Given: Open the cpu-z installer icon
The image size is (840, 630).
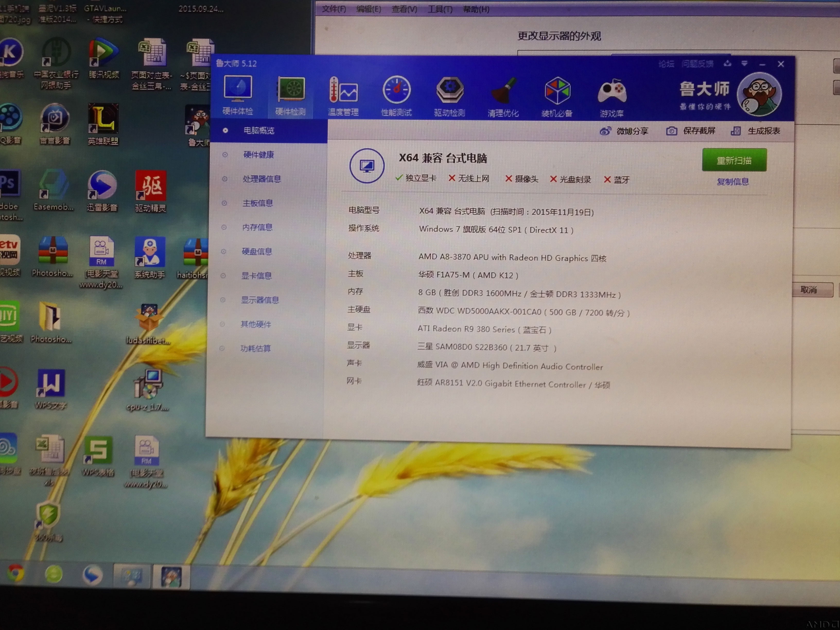Looking at the screenshot, I should 147,390.
